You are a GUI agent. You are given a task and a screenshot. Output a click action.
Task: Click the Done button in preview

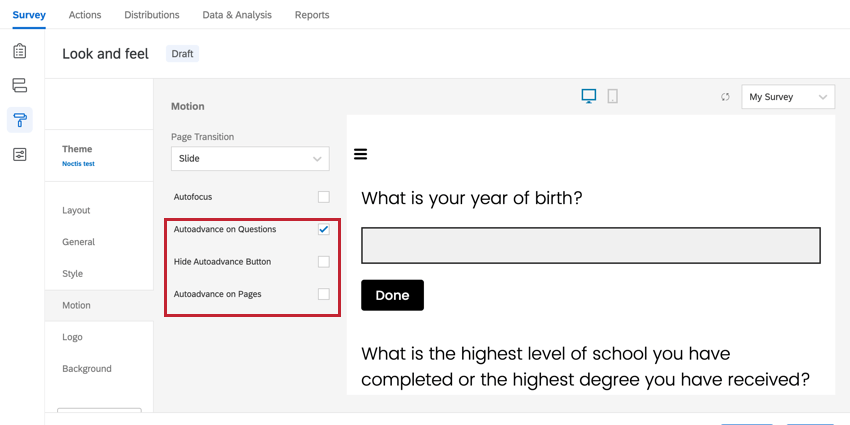click(392, 295)
